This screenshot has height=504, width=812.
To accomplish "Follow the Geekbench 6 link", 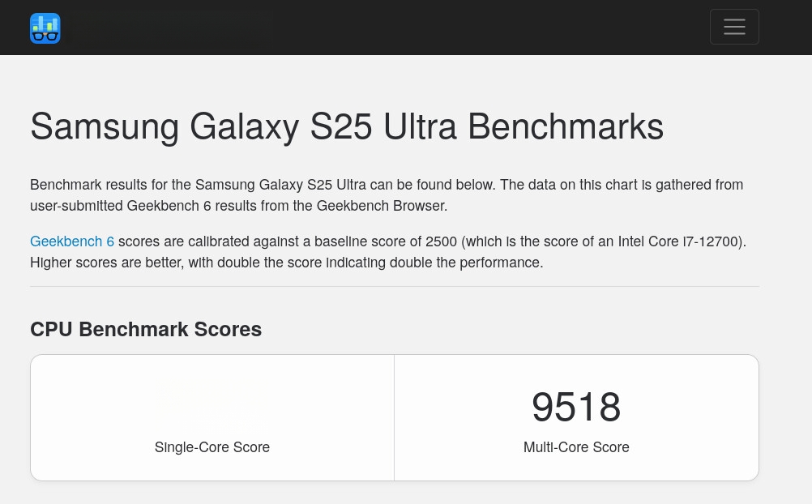I will 72,241.
